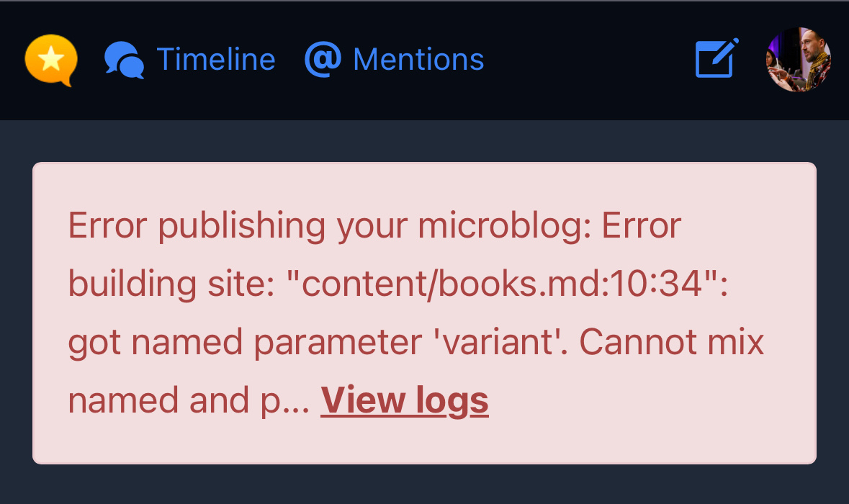Click the word "Timeline" in navigation

(216, 60)
